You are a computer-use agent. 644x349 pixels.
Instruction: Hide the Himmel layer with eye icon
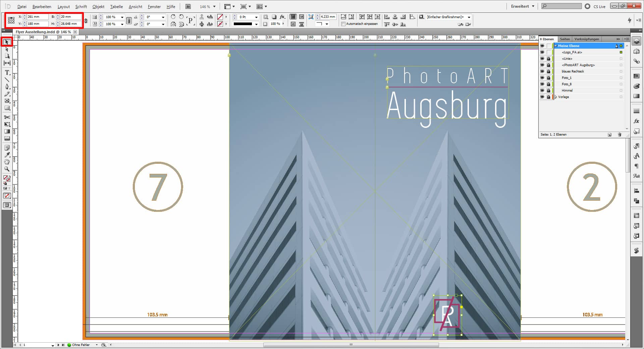point(542,91)
